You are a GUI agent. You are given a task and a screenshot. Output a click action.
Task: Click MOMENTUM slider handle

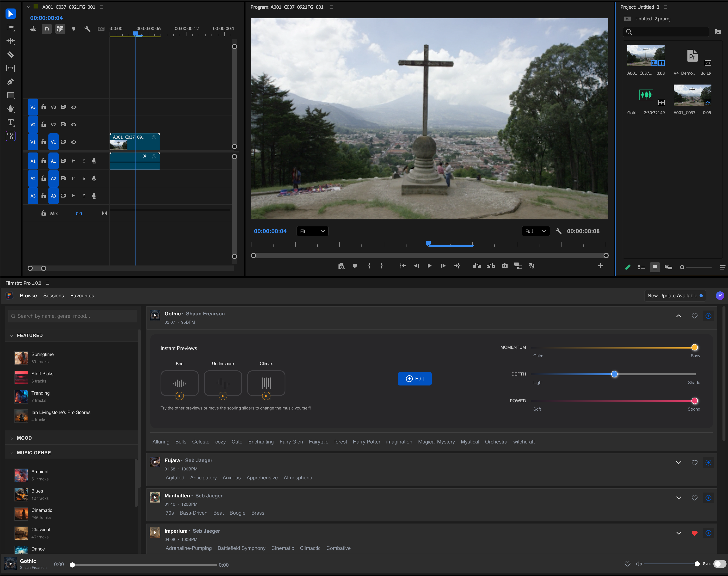pyautogui.click(x=694, y=347)
